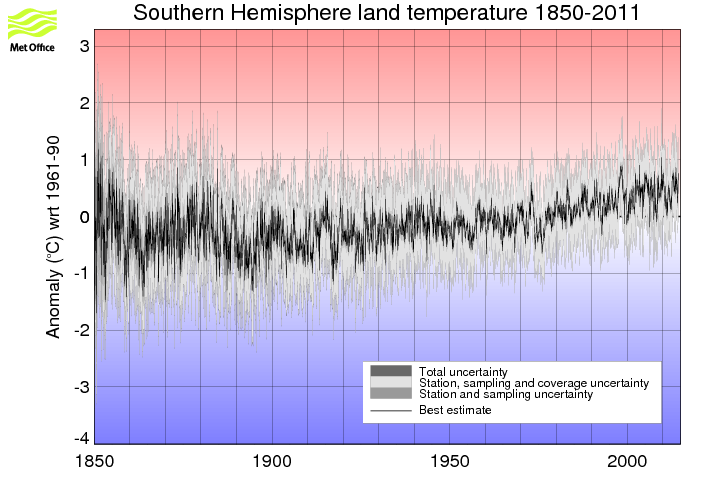Click the x-axis year 1850
Image resolution: width=708 pixels, height=504 pixels.
(94, 462)
